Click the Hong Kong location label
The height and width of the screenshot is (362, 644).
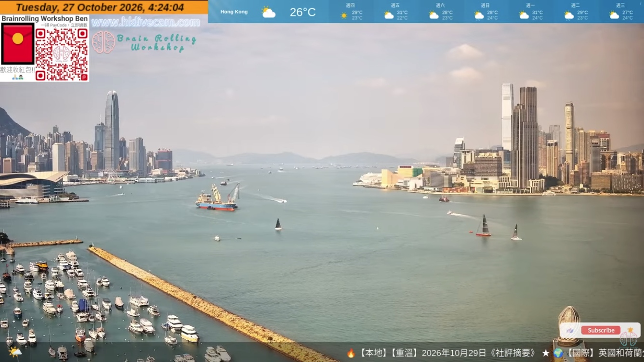click(x=234, y=12)
